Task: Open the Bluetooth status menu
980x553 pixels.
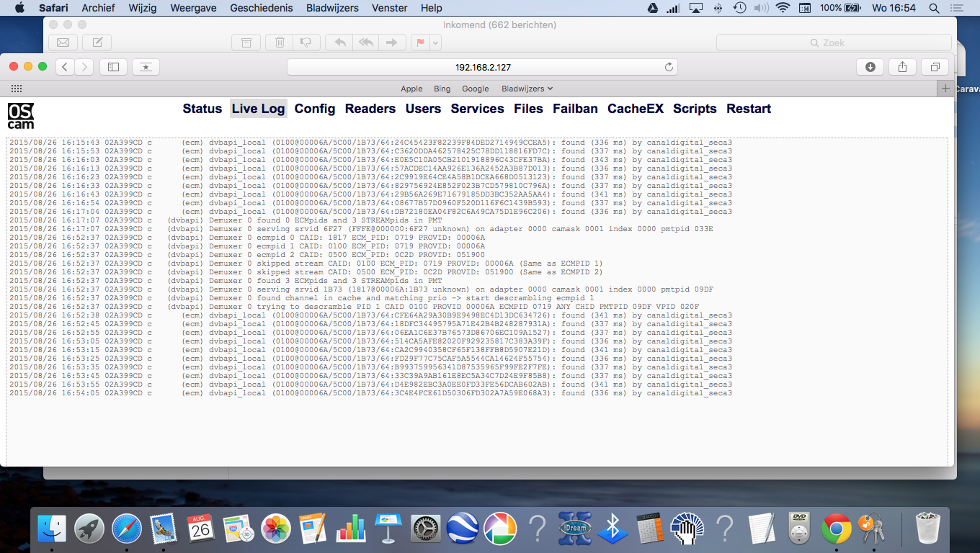Action: [718, 8]
